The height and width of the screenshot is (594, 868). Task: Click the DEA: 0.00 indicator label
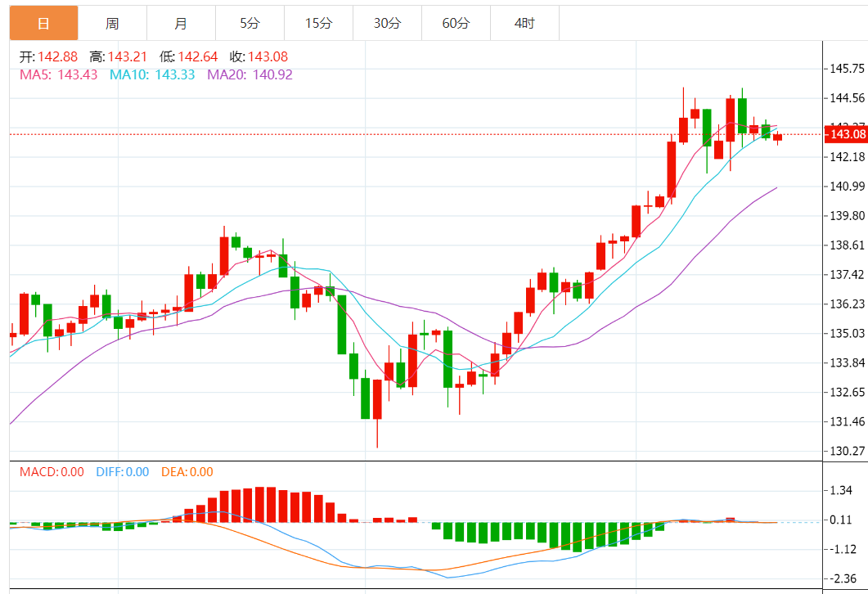pos(187,471)
